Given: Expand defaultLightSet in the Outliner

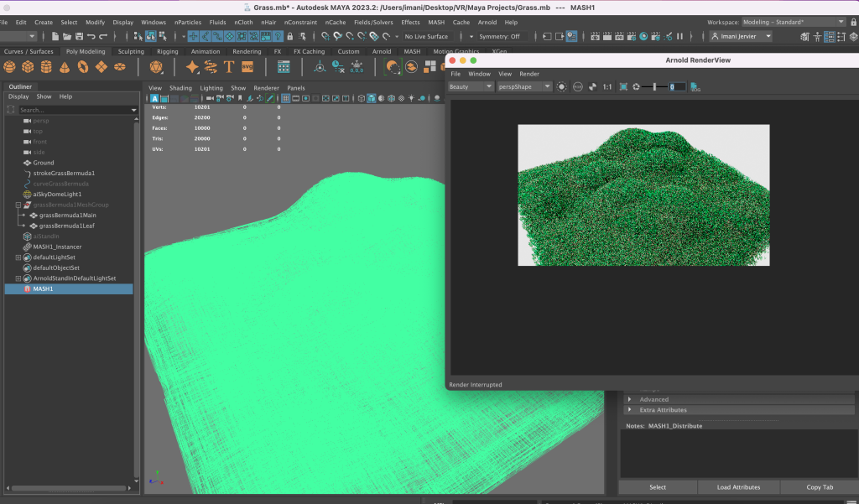Looking at the screenshot, I should pos(18,257).
